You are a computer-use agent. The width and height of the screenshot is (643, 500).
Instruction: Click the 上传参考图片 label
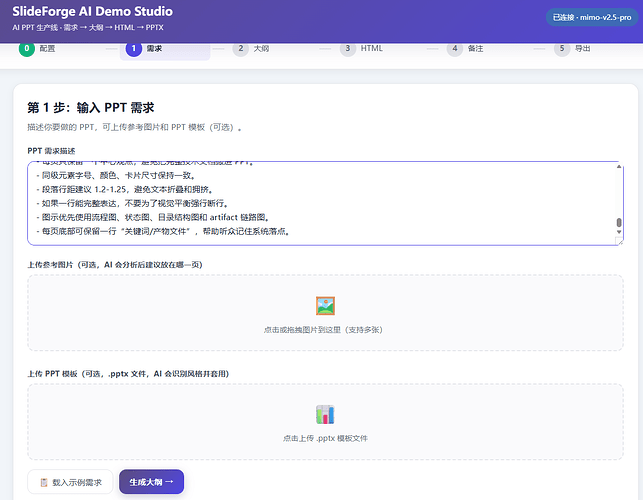pos(115,265)
